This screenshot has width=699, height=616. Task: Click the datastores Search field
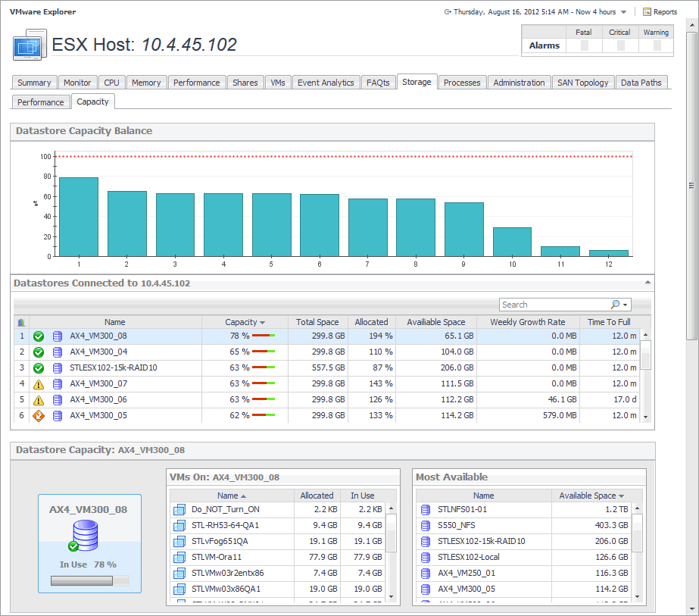554,305
